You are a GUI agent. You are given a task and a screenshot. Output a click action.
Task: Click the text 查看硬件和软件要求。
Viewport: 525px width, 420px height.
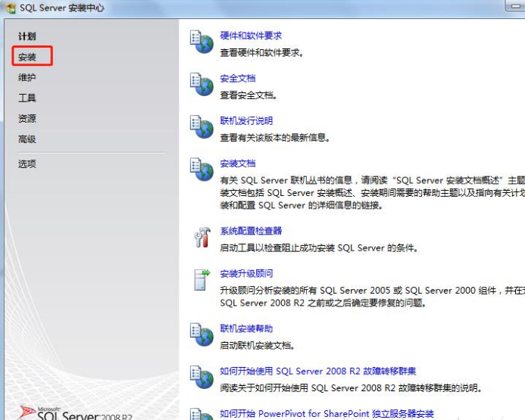point(262,52)
